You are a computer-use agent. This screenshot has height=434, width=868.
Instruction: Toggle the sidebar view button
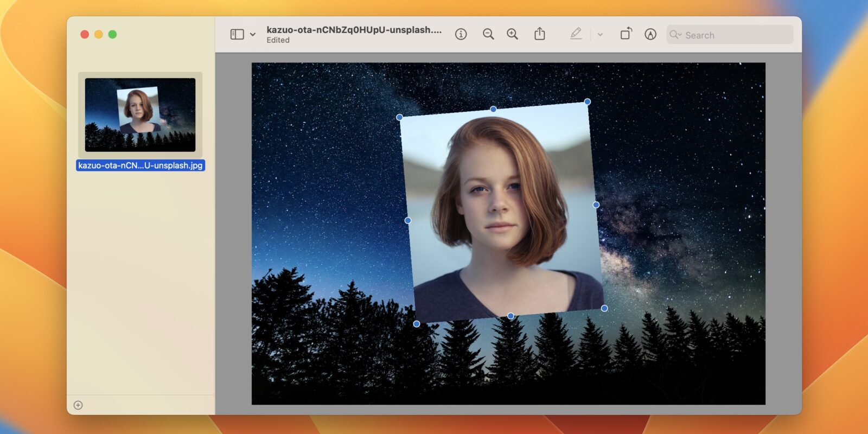pos(237,34)
